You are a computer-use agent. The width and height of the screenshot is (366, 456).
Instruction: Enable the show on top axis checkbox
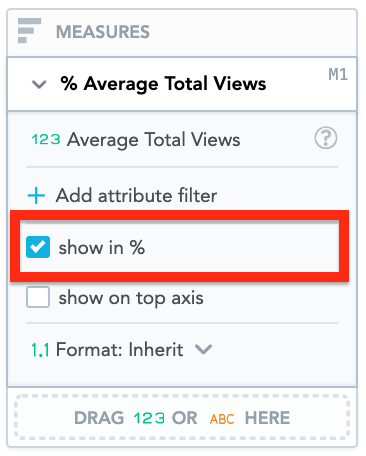coord(38,297)
